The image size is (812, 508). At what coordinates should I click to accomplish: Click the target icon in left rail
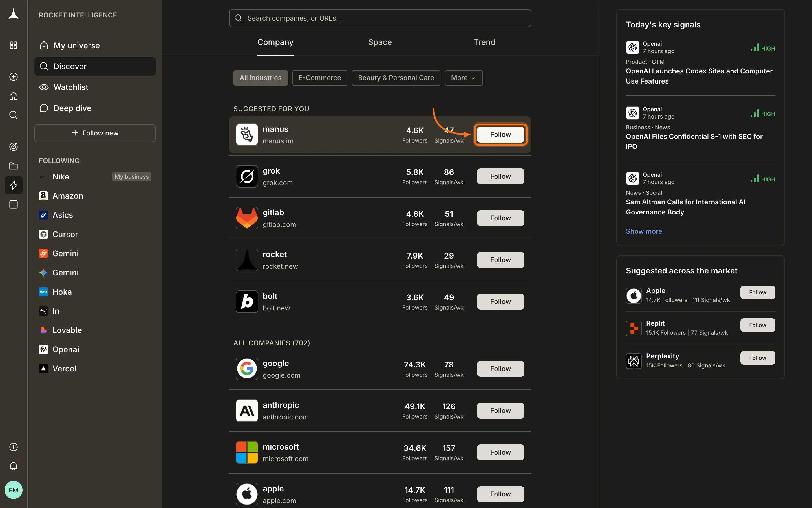click(14, 147)
